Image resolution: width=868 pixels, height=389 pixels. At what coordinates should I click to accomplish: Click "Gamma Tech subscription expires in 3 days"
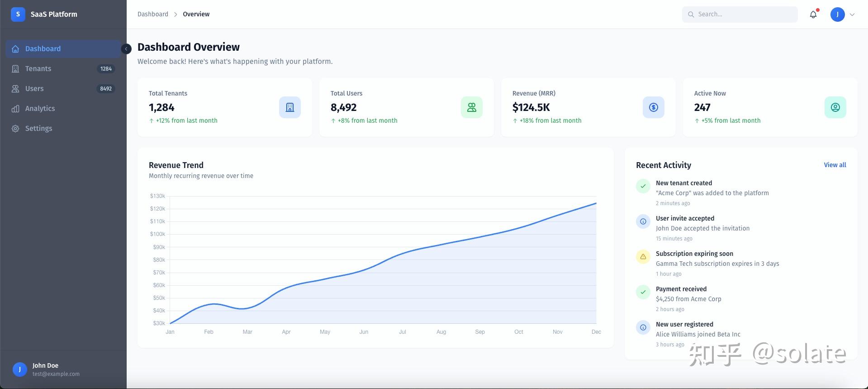(717, 264)
